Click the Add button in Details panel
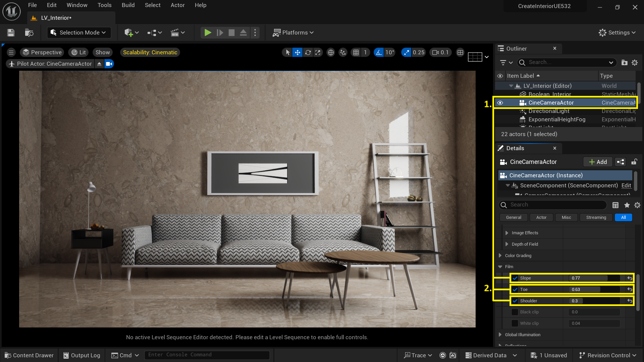The width and height of the screenshot is (644, 362). [x=597, y=162]
